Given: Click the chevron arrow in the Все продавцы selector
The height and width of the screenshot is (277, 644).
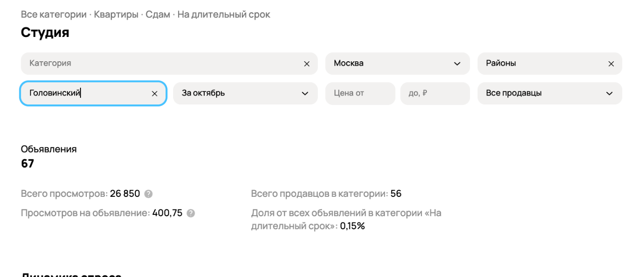Looking at the screenshot, I should [x=609, y=94].
